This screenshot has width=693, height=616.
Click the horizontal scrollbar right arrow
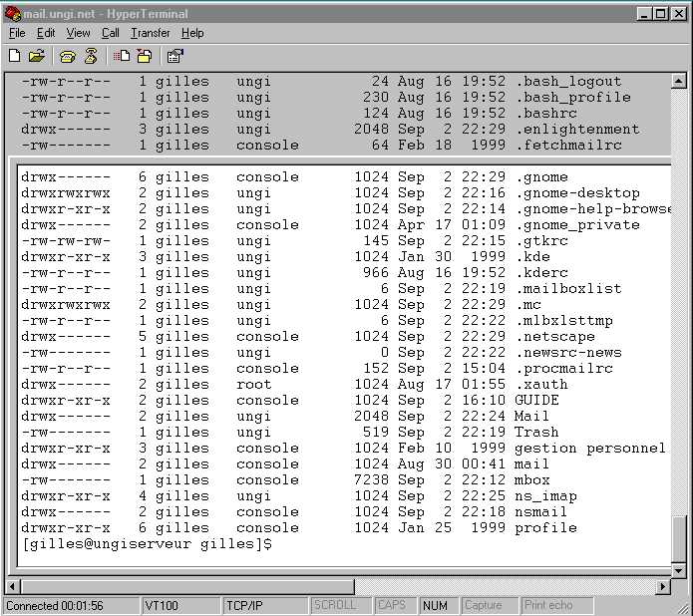[x=662, y=587]
